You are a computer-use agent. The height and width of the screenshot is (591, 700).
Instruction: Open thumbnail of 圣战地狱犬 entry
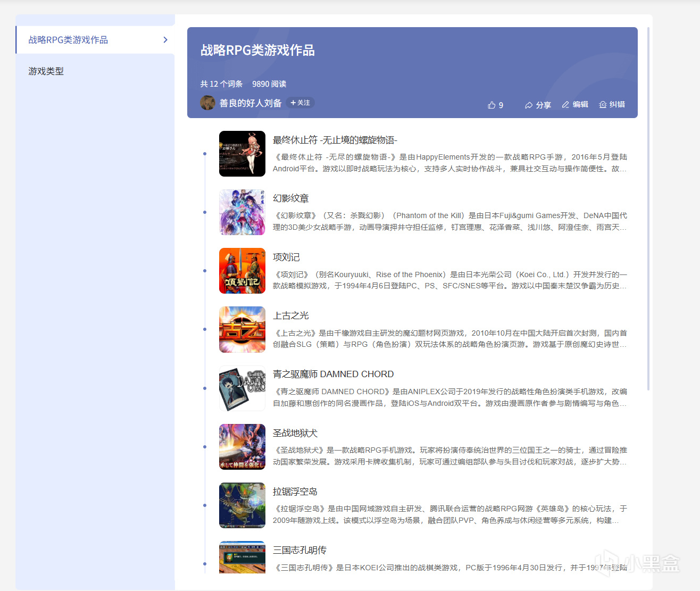tap(242, 447)
